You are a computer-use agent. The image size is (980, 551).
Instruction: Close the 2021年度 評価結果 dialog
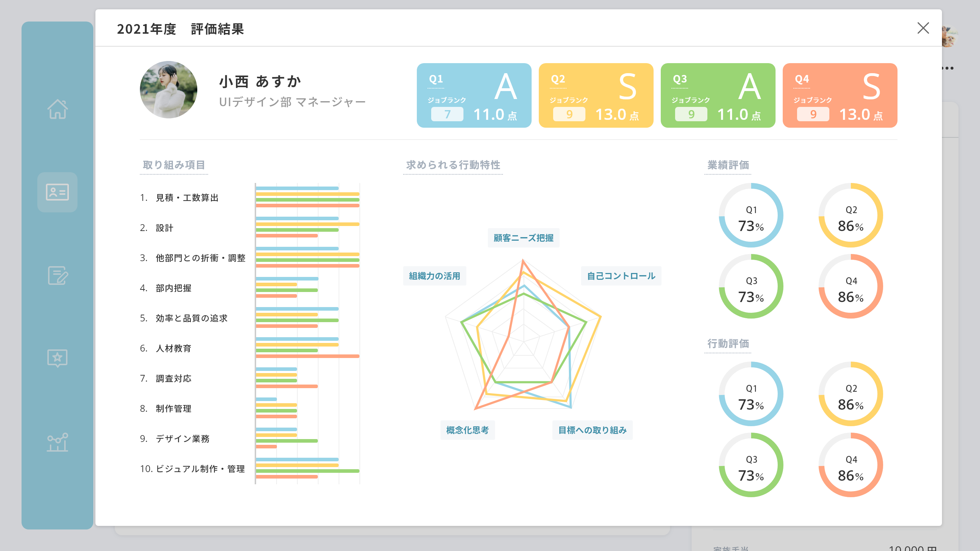[923, 28]
